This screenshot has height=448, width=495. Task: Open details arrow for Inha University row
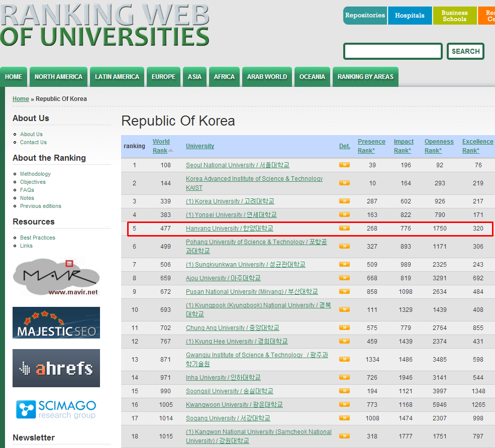coord(344,377)
